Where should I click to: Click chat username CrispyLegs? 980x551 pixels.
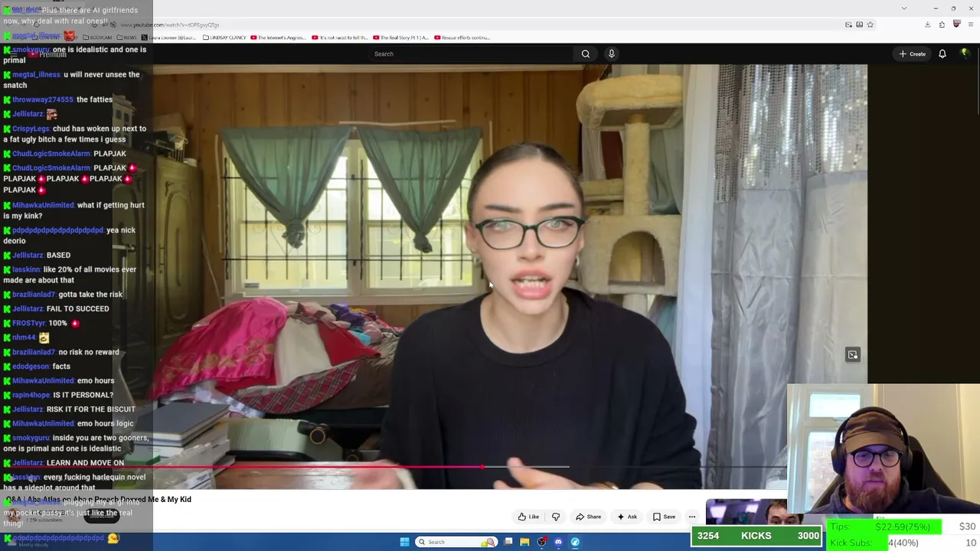31,129
